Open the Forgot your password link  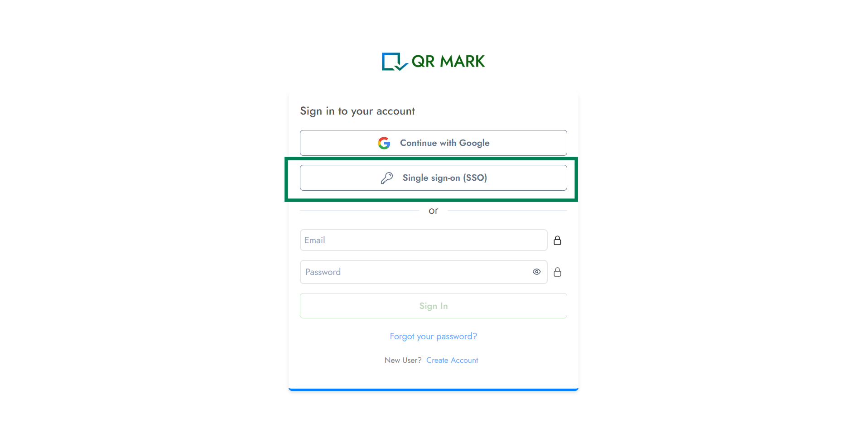pyautogui.click(x=433, y=337)
